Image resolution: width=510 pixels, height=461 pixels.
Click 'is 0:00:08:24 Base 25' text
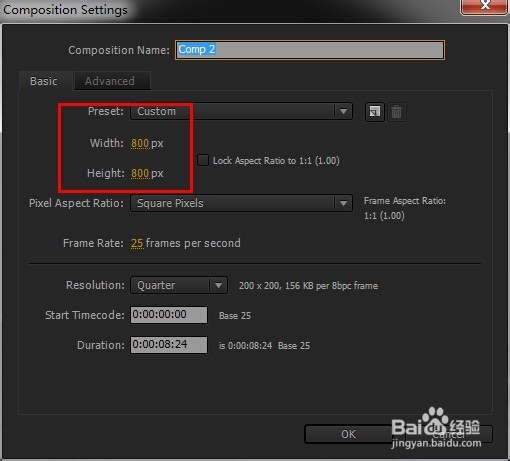coord(264,346)
